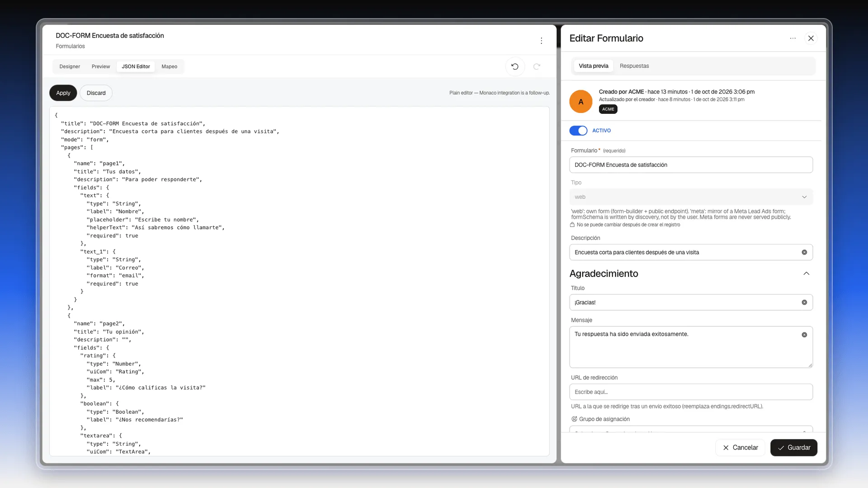The image size is (868, 488).
Task: Select the JSON Editor tab
Action: click(x=136, y=66)
